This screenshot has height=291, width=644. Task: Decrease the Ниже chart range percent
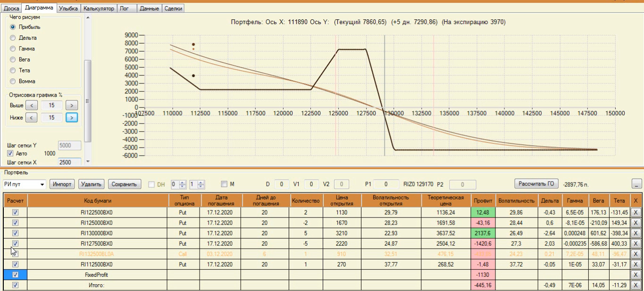[x=31, y=117]
